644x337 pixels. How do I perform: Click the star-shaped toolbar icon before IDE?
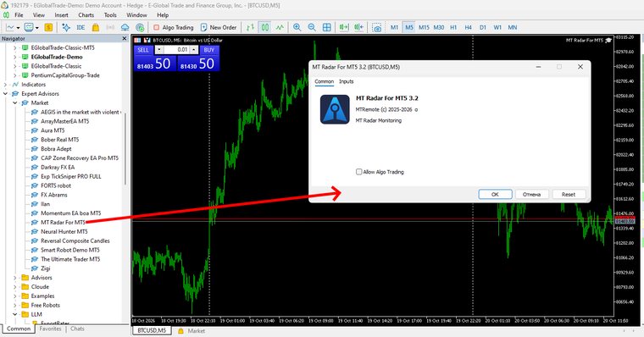66,27
